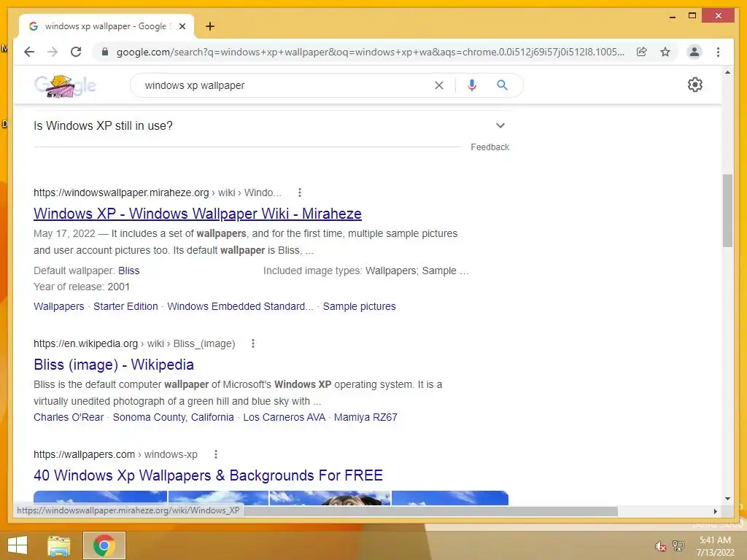Close the windows xp wallpaper tab

(x=182, y=26)
